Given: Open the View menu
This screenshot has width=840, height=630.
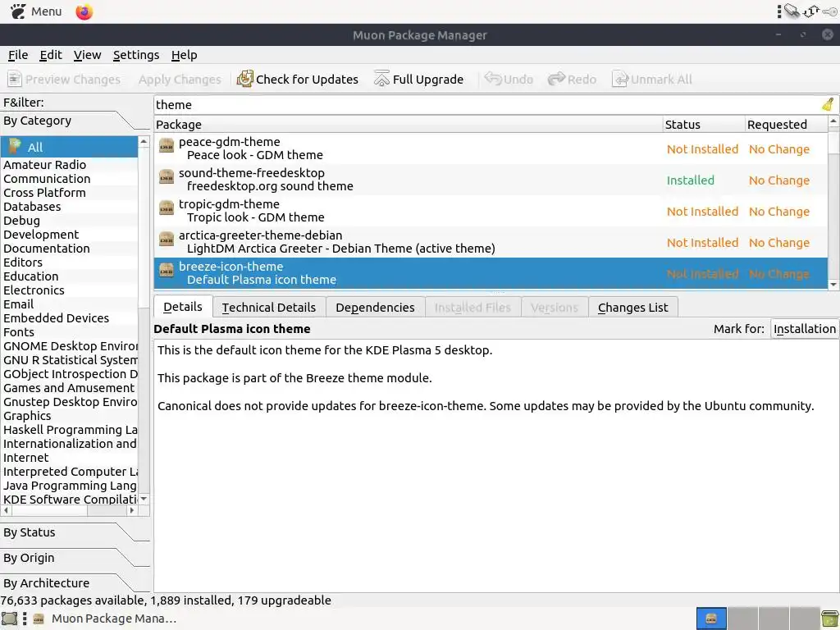Looking at the screenshot, I should pos(87,55).
